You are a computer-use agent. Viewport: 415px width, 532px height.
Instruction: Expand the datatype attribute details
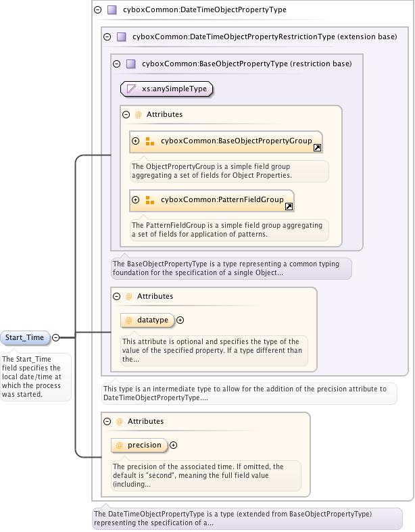click(180, 320)
